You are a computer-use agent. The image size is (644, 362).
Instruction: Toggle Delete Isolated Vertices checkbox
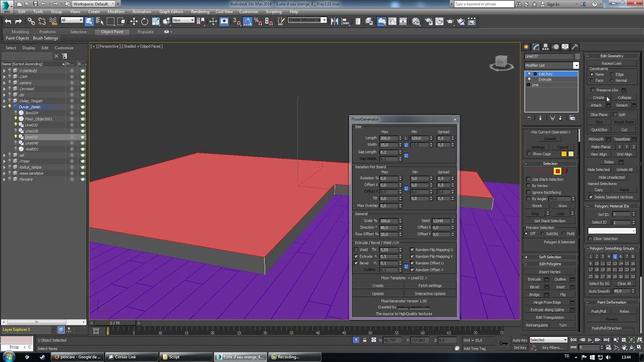click(591, 197)
